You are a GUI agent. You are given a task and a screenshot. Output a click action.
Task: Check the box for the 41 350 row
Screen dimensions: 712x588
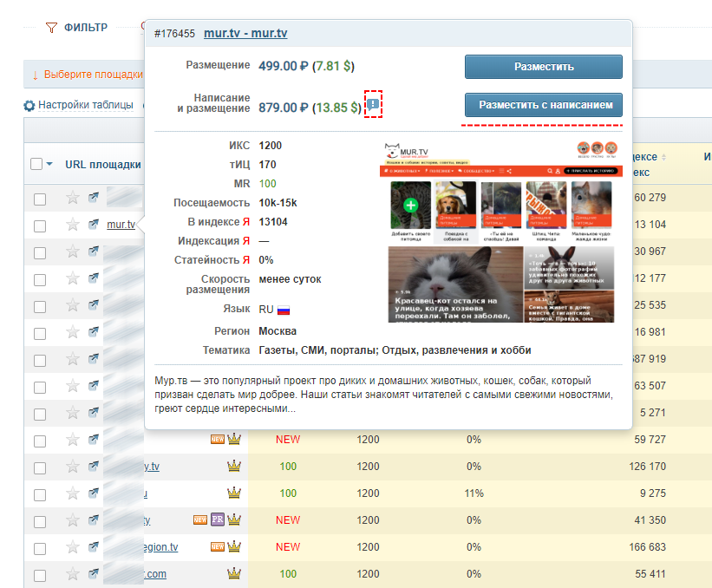tap(40, 522)
